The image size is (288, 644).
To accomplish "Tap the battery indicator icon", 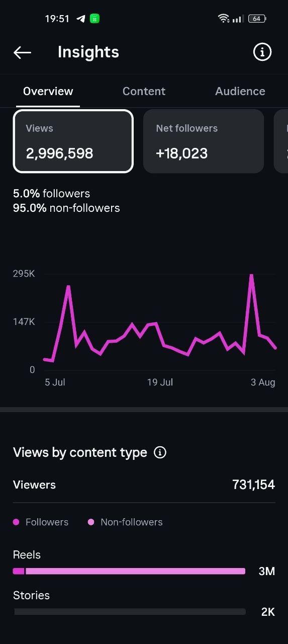I will point(257,19).
